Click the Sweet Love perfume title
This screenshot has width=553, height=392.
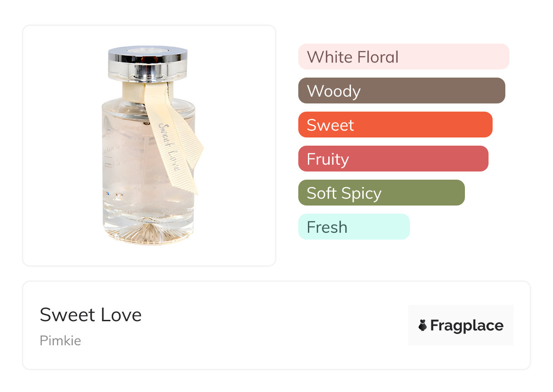[91, 315]
